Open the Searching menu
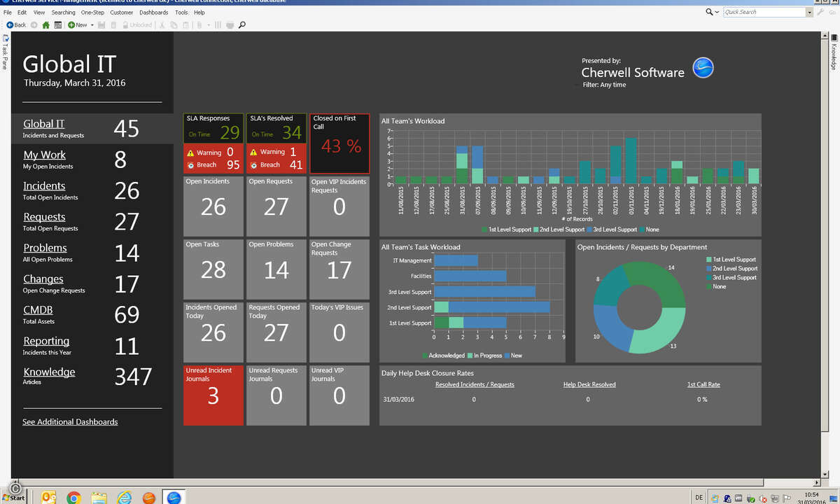The height and width of the screenshot is (504, 840). coord(63,13)
